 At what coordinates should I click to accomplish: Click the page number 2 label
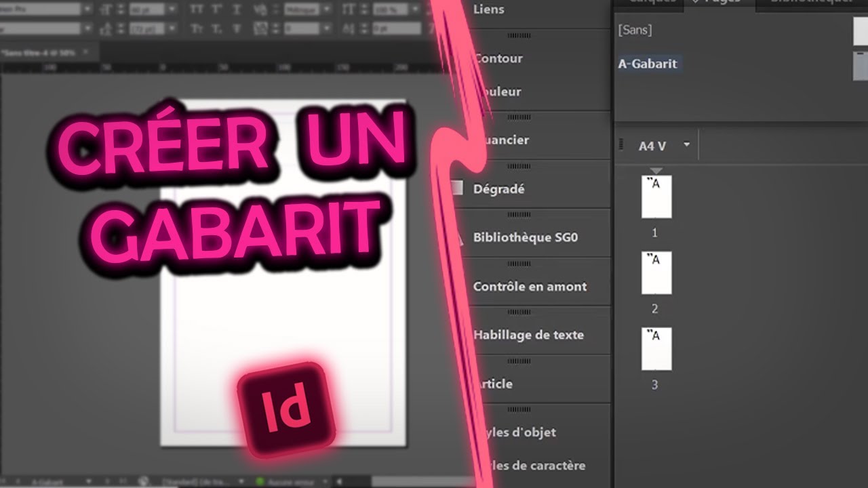(654, 309)
